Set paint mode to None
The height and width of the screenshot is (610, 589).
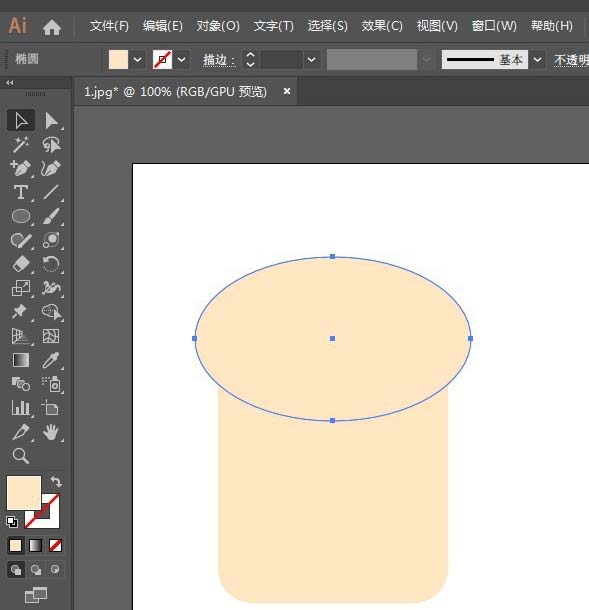[55, 545]
